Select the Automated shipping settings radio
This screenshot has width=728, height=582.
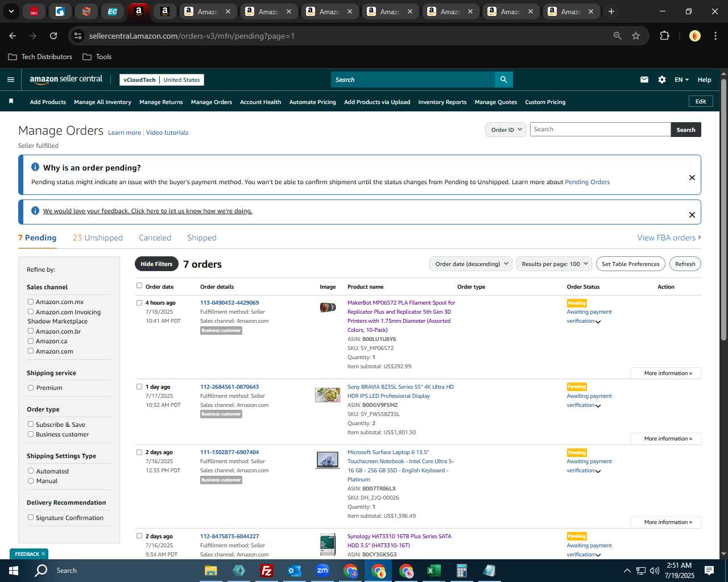pos(31,471)
